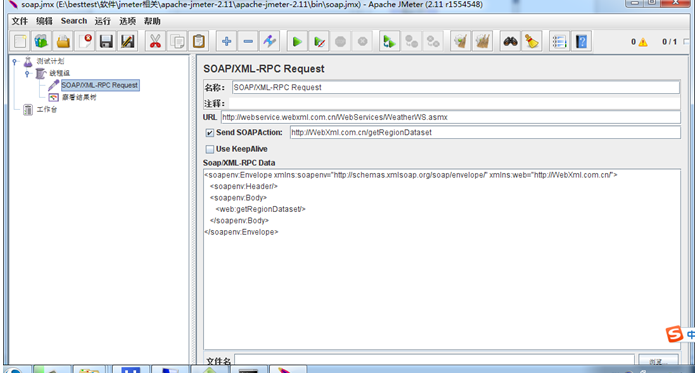Viewport: 696px width, 373px height.
Task: Click the Save As toolbar icon
Action: pyautogui.click(x=127, y=42)
